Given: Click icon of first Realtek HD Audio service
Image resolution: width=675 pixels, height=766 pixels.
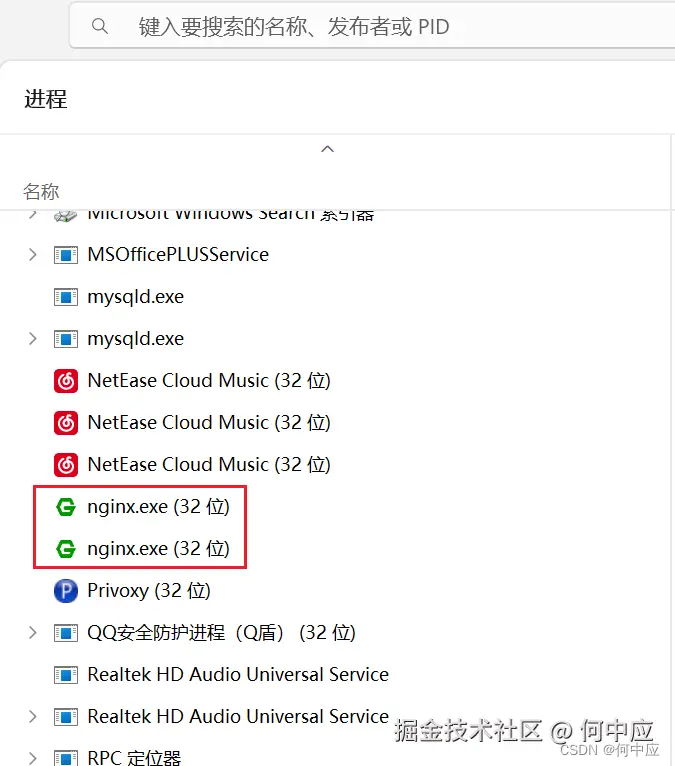Looking at the screenshot, I should [65, 675].
